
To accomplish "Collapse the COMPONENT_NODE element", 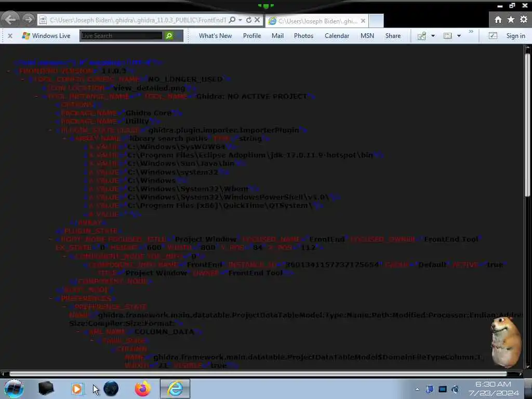I will coord(64,256).
